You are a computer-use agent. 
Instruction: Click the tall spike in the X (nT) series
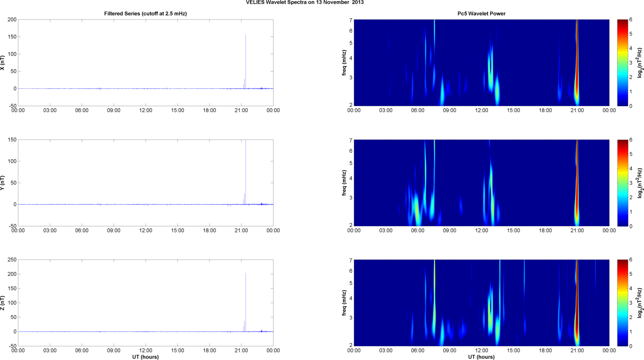[x=246, y=61]
